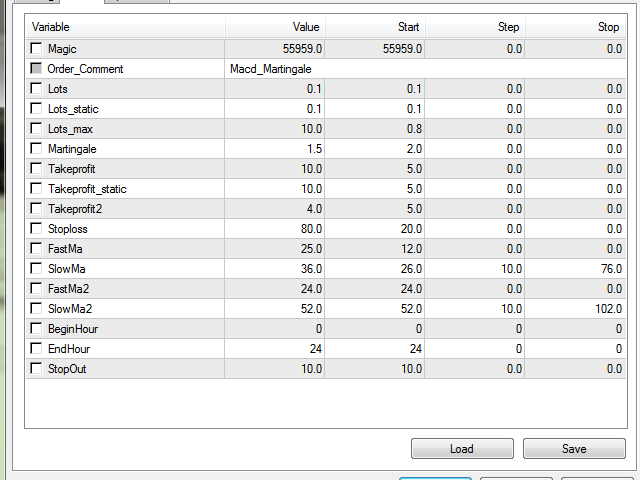
Task: Toggle the FastMa checkbox
Action: click(36, 248)
